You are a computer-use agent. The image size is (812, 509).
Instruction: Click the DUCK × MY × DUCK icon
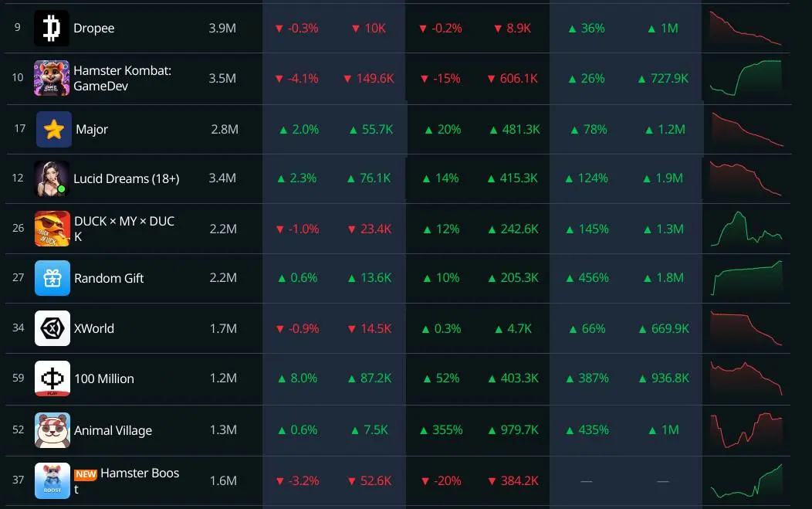pos(52,229)
